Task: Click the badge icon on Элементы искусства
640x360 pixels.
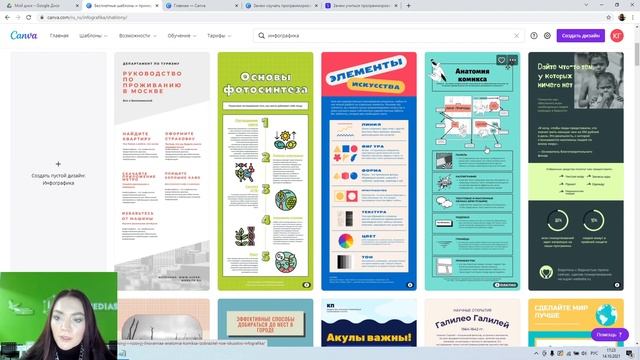Action: pos(410,285)
